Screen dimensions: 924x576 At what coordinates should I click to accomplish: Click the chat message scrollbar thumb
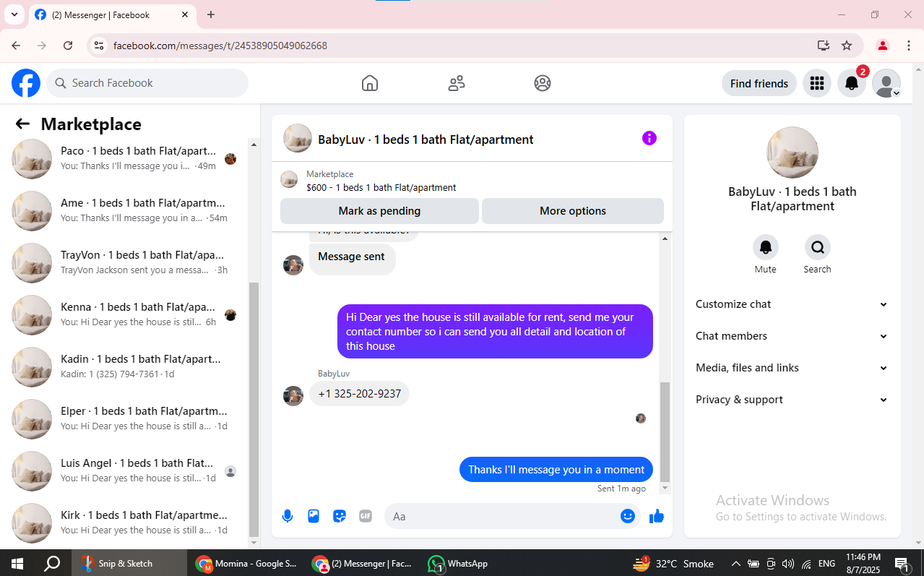click(665, 431)
